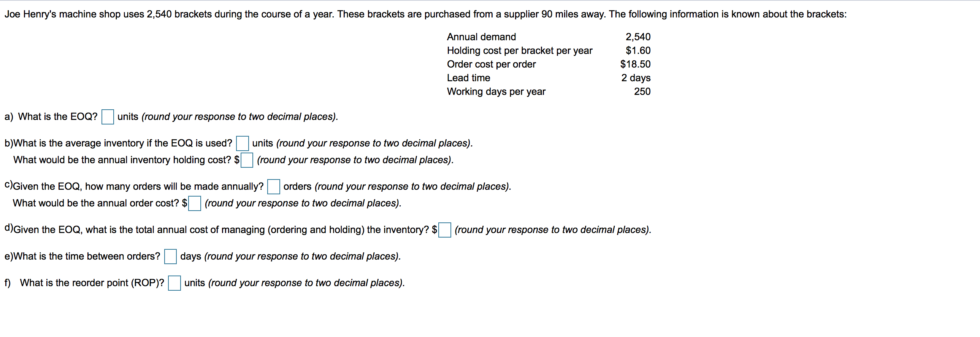Click the 250 working days value
Image resolution: width=980 pixels, height=337 pixels.
[642, 91]
